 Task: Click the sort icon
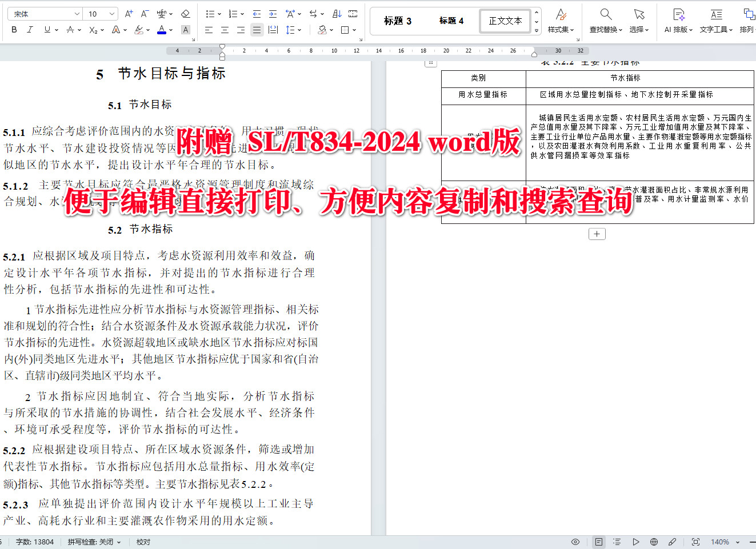click(337, 14)
